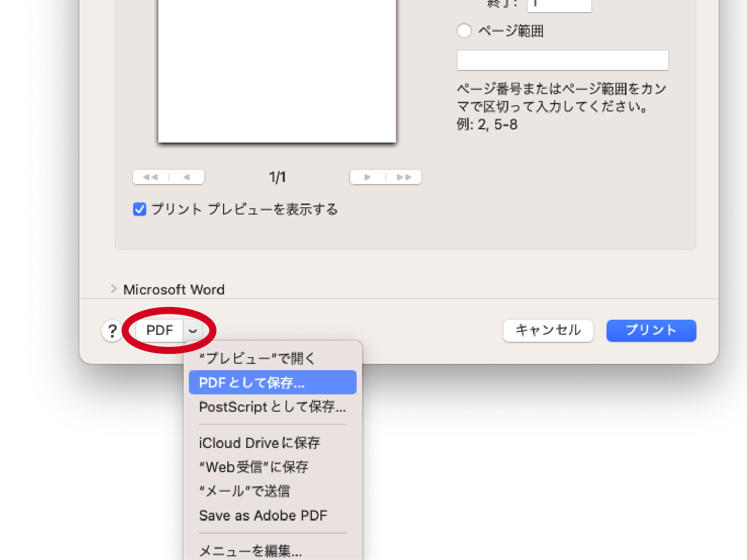Click the プリント button
Viewport: 747px width, 560px height.
click(651, 330)
